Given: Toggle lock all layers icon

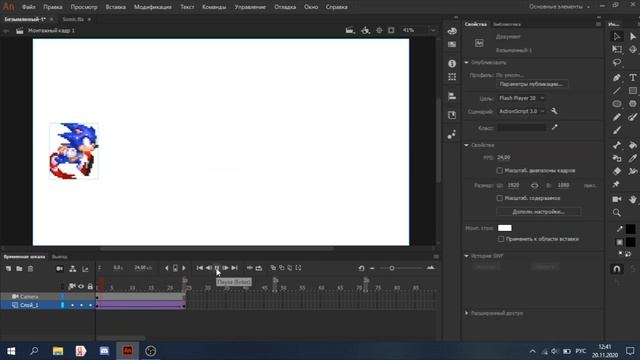Looking at the screenshot, I should (90, 287).
